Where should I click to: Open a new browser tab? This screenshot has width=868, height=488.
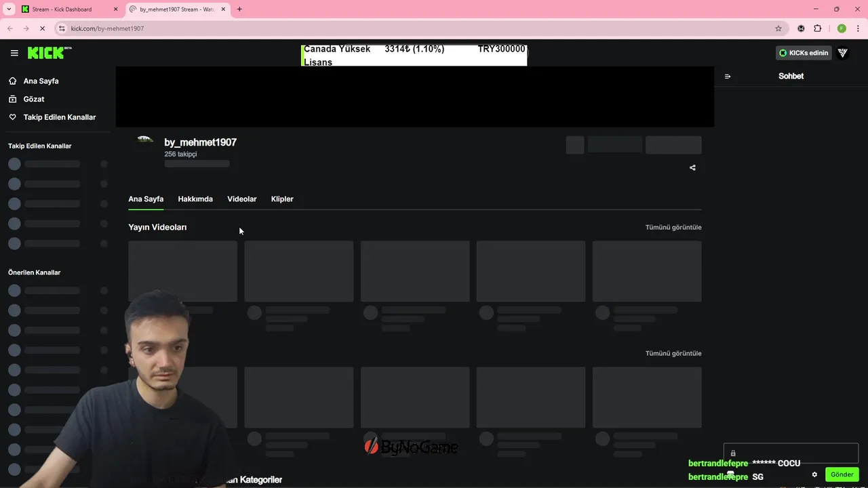[x=239, y=9]
